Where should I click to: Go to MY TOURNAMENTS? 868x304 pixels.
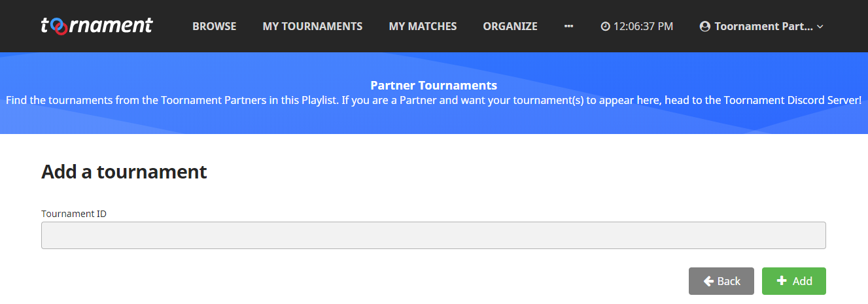313,26
